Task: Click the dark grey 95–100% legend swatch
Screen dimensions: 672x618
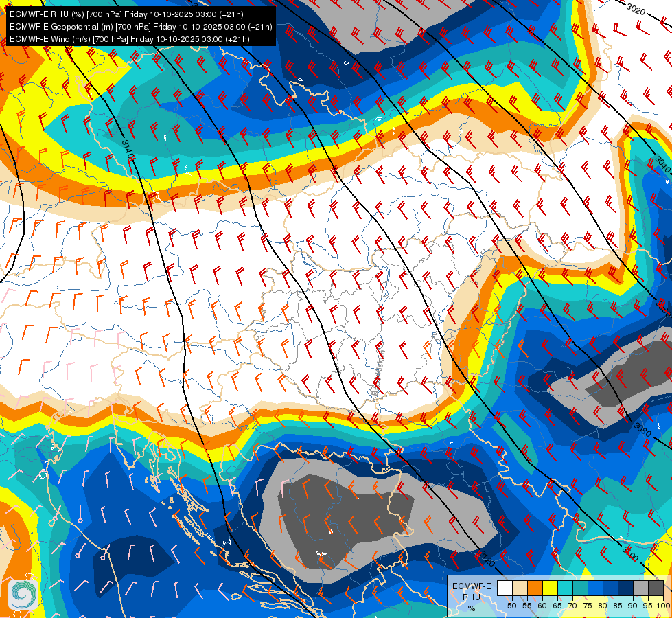Action: click(656, 588)
